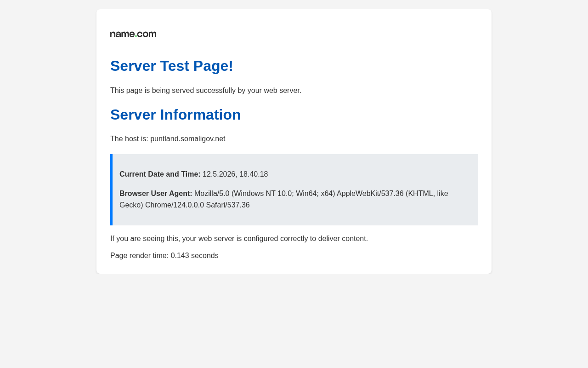Image resolution: width=588 pixels, height=368 pixels.
Task: Click the blue left border of info box
Action: pos(111,190)
